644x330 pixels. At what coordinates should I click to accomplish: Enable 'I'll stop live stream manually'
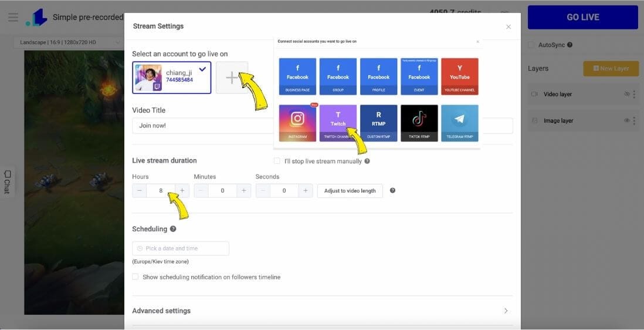click(277, 161)
